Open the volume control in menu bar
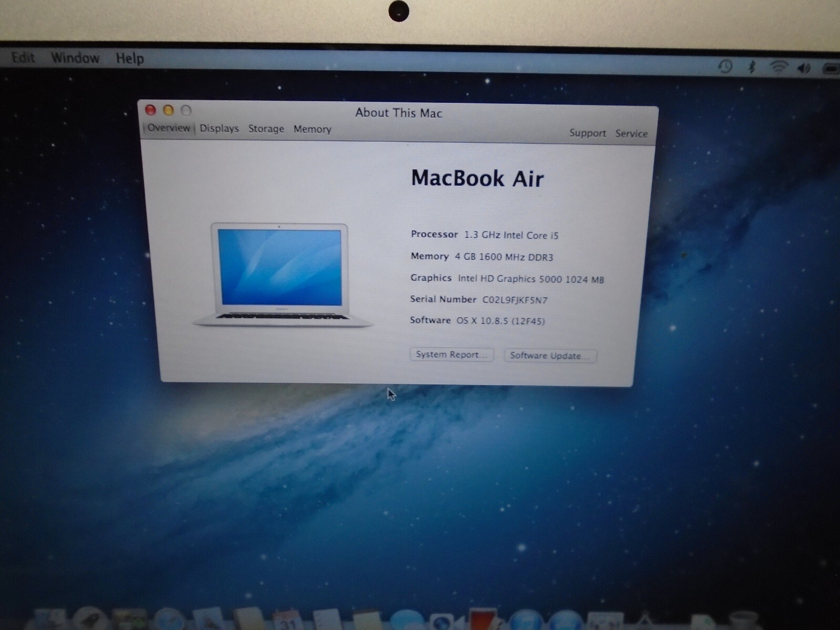 804,68
